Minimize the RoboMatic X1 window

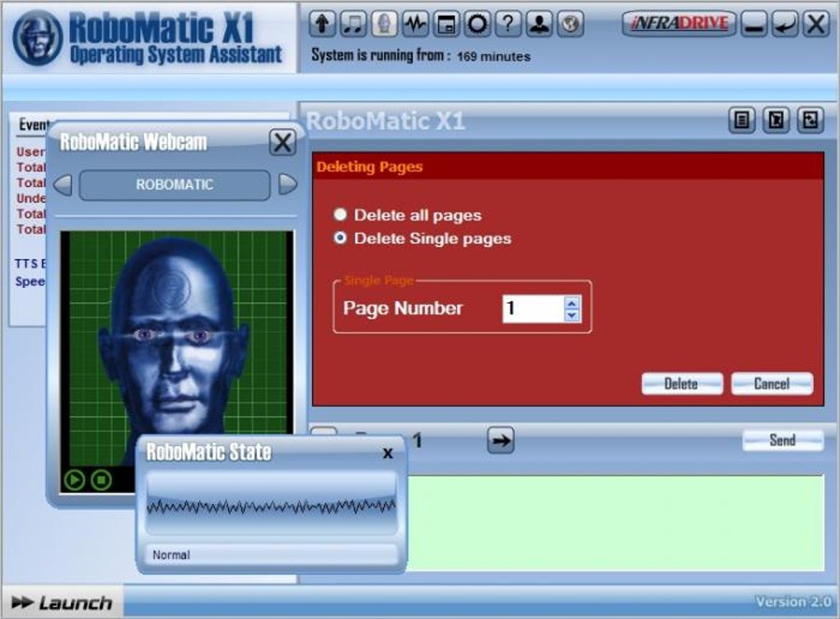click(754, 24)
